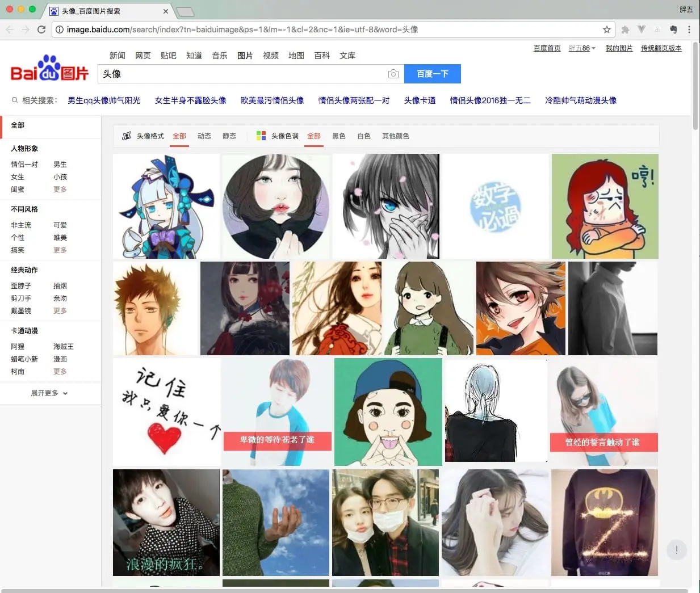Open the 文库 navigation tab

point(347,56)
